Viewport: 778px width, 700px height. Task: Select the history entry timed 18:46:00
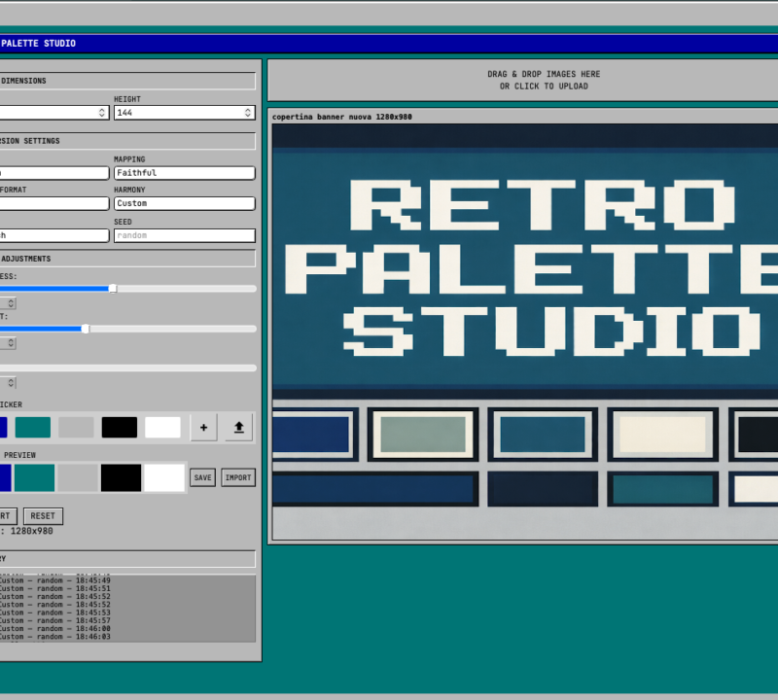point(54,629)
